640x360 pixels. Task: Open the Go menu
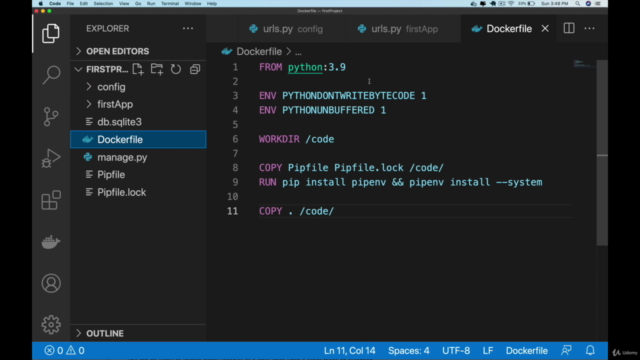138,3
